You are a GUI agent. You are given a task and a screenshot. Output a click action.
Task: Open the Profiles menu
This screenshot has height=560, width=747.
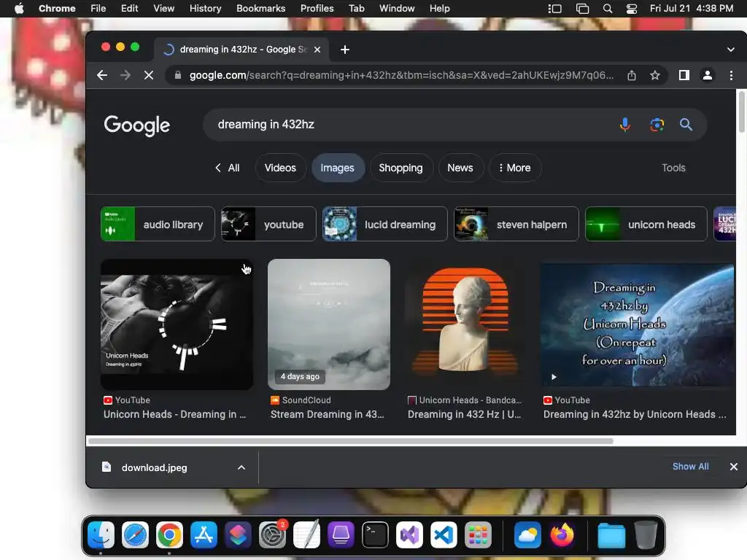(317, 9)
